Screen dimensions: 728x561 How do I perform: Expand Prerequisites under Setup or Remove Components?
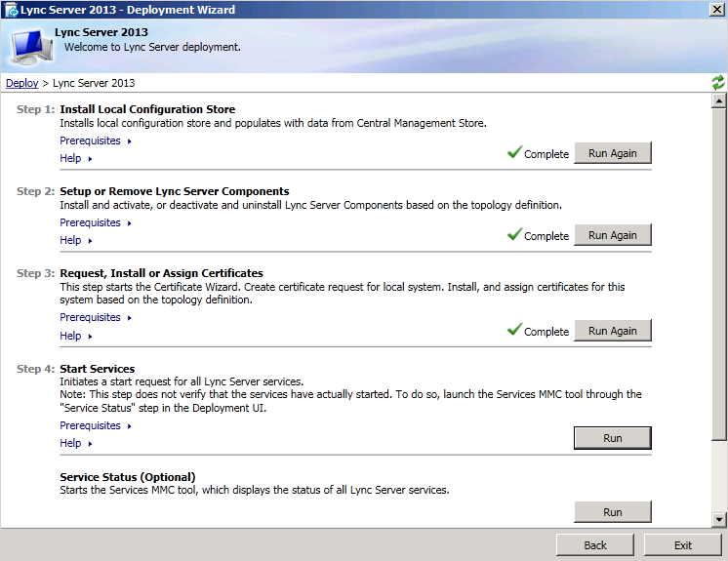[x=96, y=222]
